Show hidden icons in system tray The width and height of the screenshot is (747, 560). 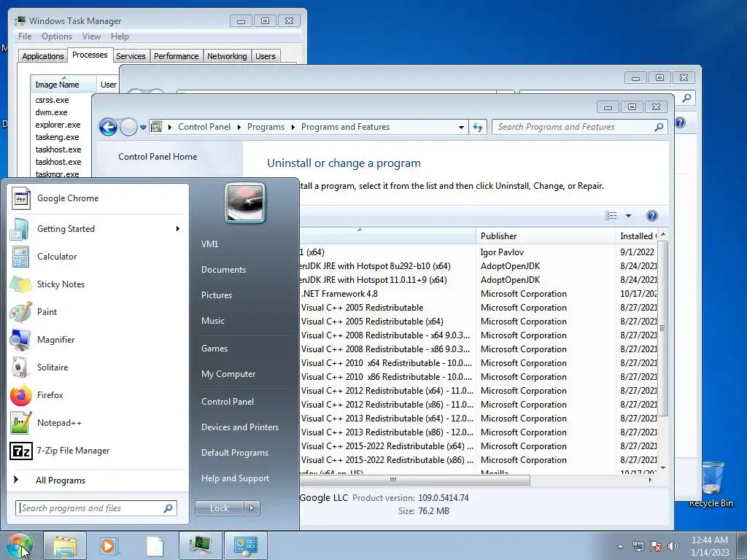[620, 547]
